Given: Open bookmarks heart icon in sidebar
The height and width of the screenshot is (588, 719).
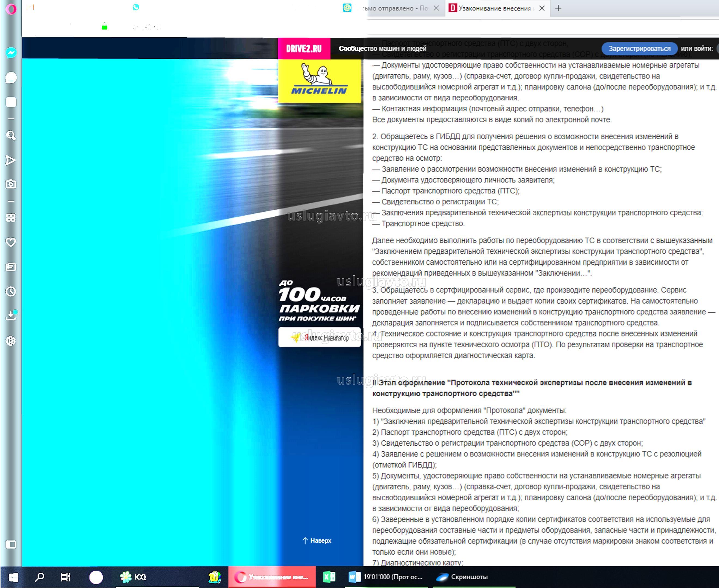Looking at the screenshot, I should pos(11,243).
